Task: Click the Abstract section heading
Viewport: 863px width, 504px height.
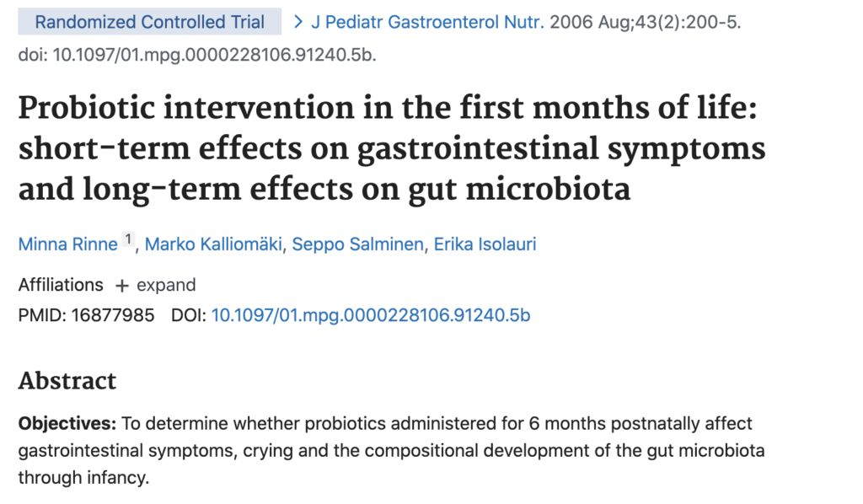Action: 67,381
